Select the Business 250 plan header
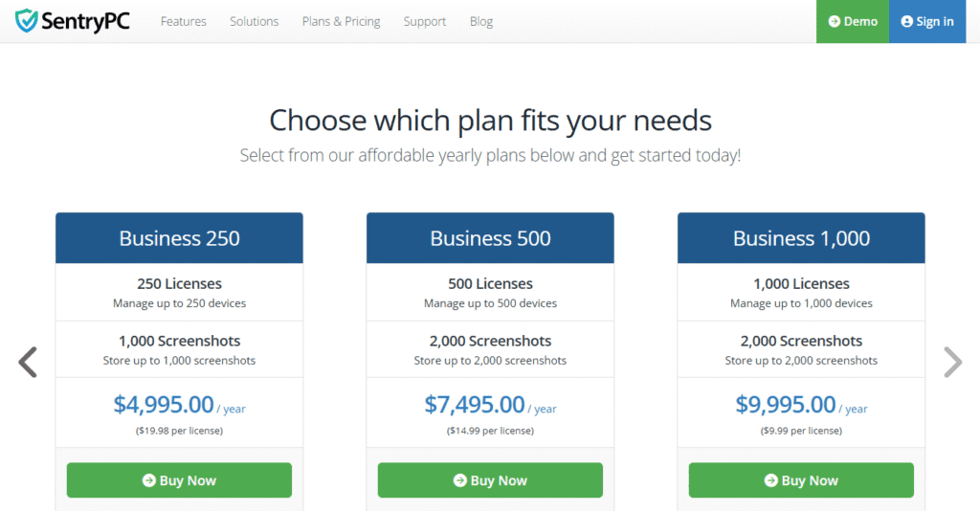The height and width of the screenshot is (511, 980). (179, 238)
